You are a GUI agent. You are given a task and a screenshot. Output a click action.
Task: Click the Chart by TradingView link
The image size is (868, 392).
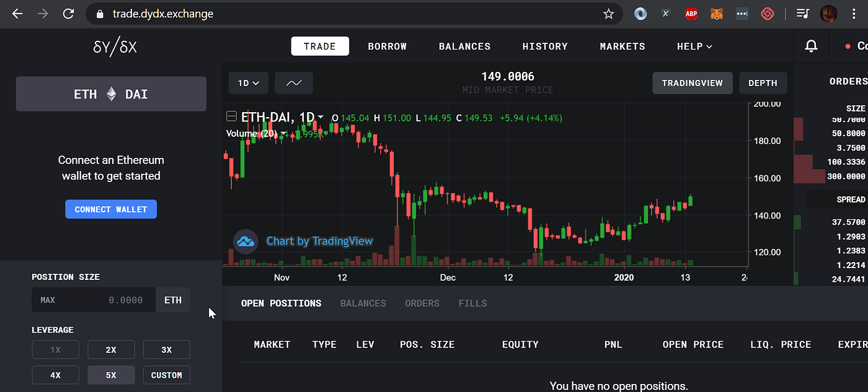click(320, 241)
